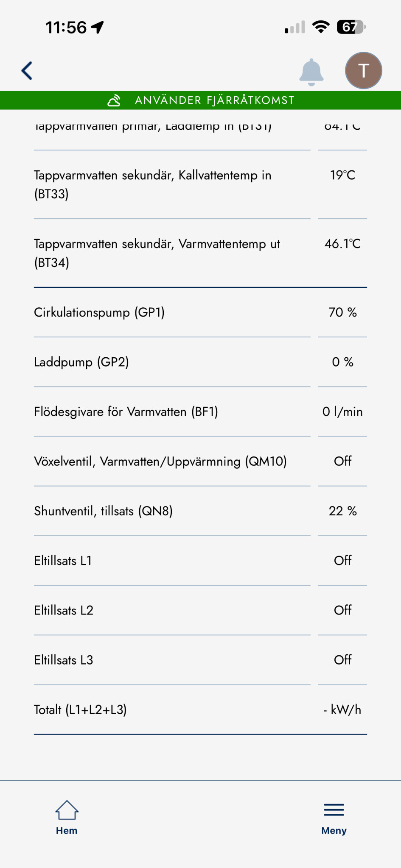
Task: Select the Laddpump (GP2) row
Action: coord(81,362)
